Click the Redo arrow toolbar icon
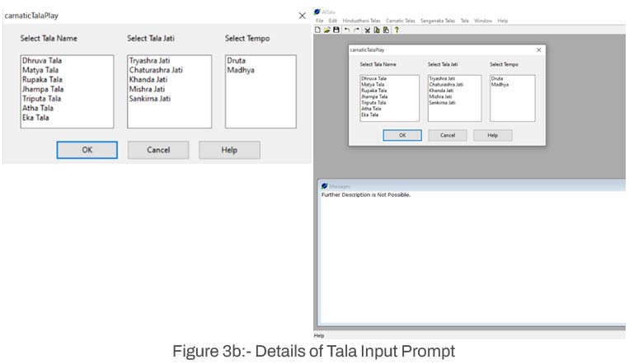The width and height of the screenshot is (629, 364). tap(356, 30)
